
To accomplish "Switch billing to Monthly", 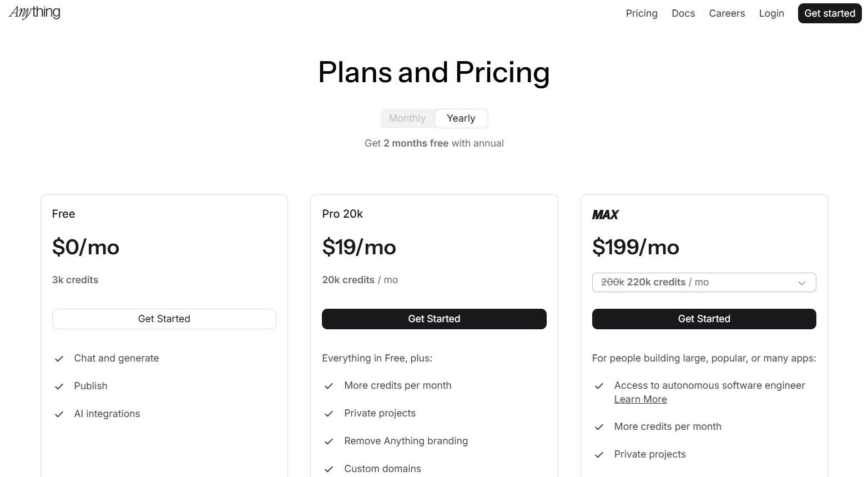I will 407,118.
